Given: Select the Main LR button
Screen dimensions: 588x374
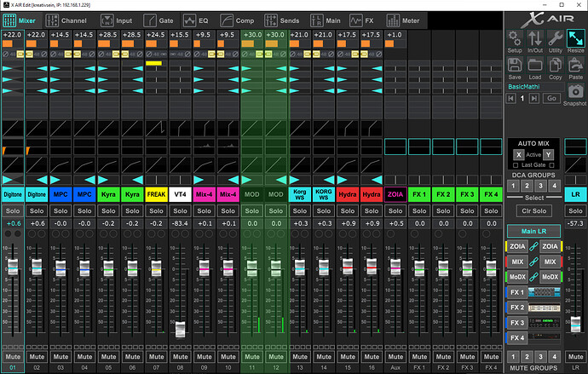Looking at the screenshot, I should click(x=533, y=231).
